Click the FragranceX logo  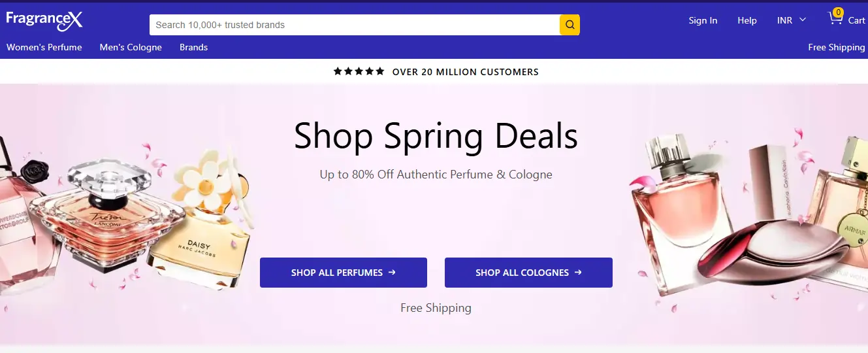coord(44,20)
